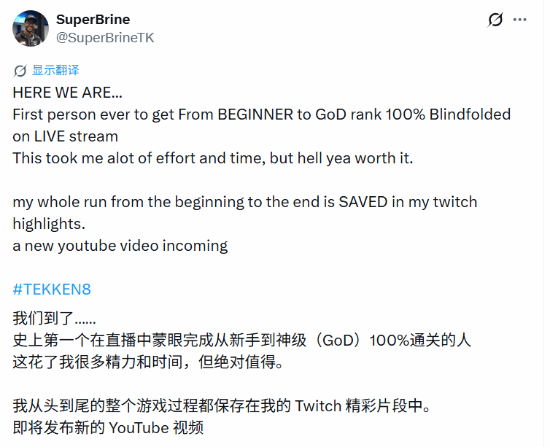
Task: Click the 'on LIVE stream' text line
Action: (65, 136)
